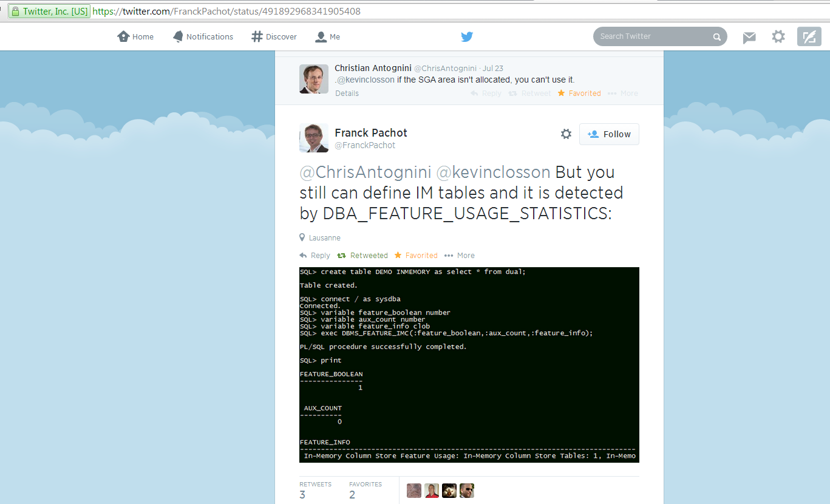Open Franck Pachot's profile avatar
Viewport: 830px width, 504px height.
314,138
